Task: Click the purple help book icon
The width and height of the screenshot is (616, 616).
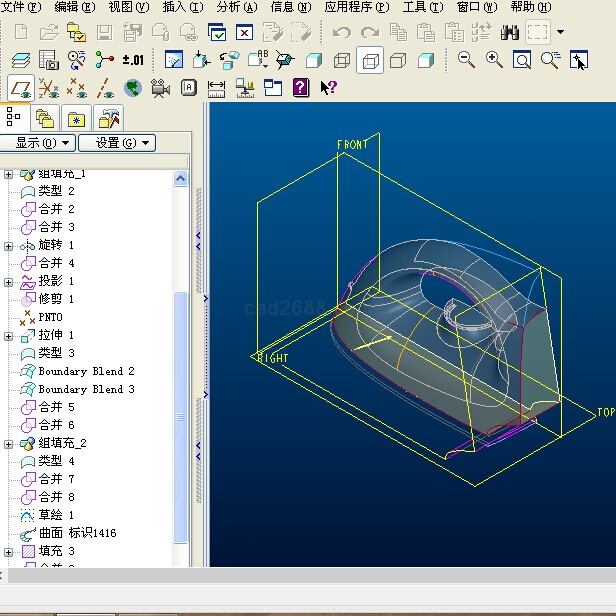Action: click(300, 88)
